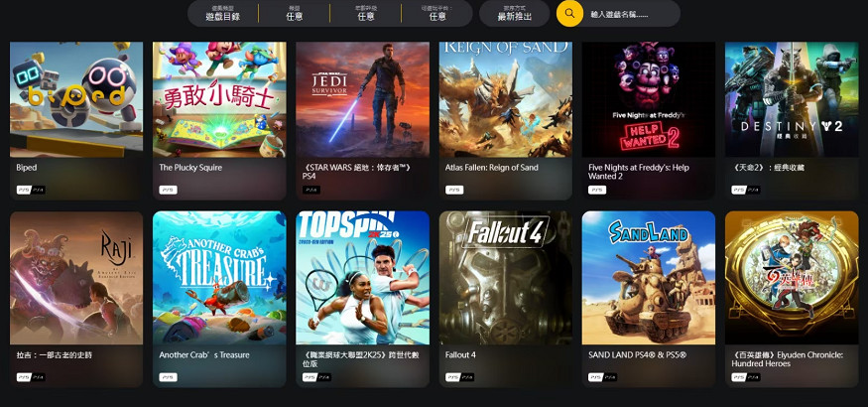
Task: Select the SAND LAND game cover
Action: (649, 278)
